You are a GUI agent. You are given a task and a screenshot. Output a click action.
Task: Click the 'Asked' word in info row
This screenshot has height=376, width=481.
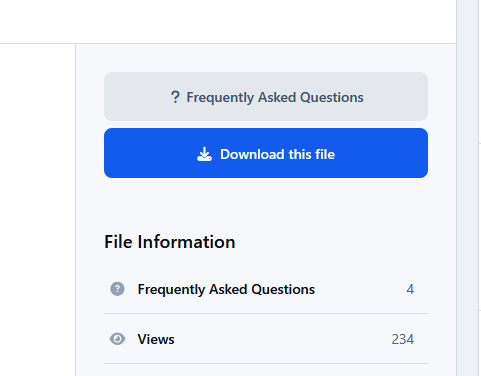tap(228, 289)
